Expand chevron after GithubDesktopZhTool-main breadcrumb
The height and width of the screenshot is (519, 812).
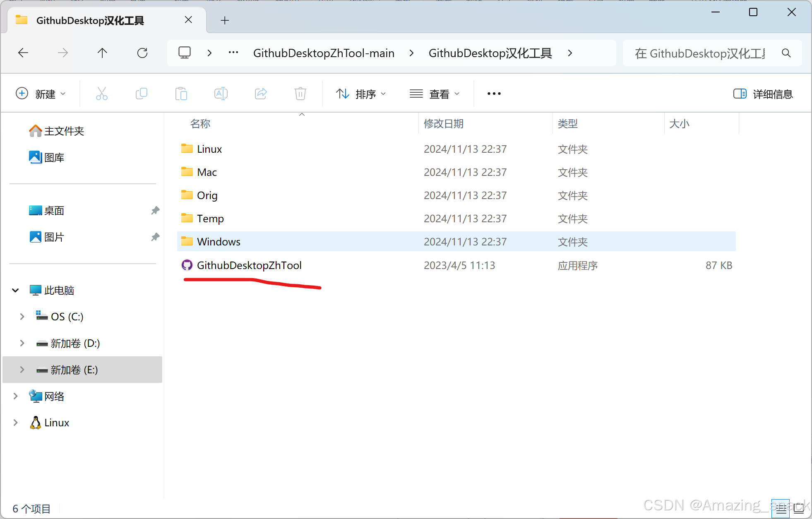(411, 53)
